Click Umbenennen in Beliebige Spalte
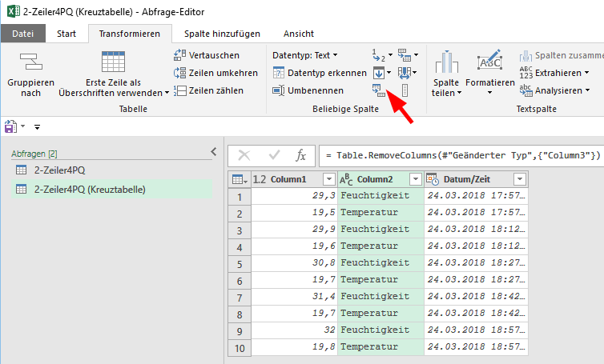604x364 pixels. 308,90
